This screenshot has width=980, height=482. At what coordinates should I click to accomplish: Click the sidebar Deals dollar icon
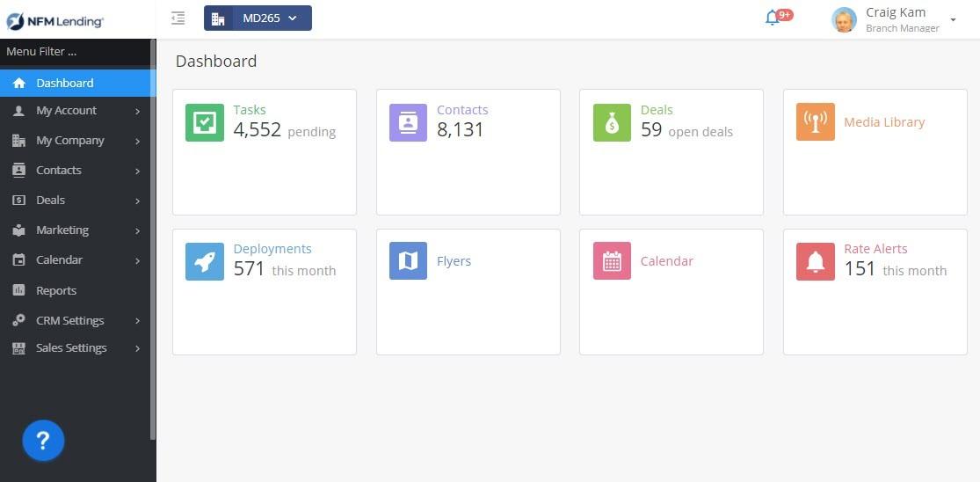coord(19,200)
